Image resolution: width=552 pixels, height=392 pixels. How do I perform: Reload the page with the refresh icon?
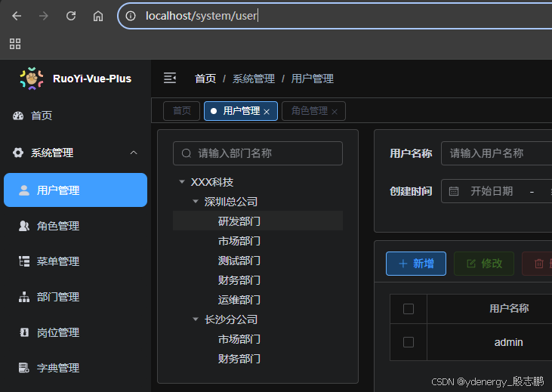(x=71, y=16)
